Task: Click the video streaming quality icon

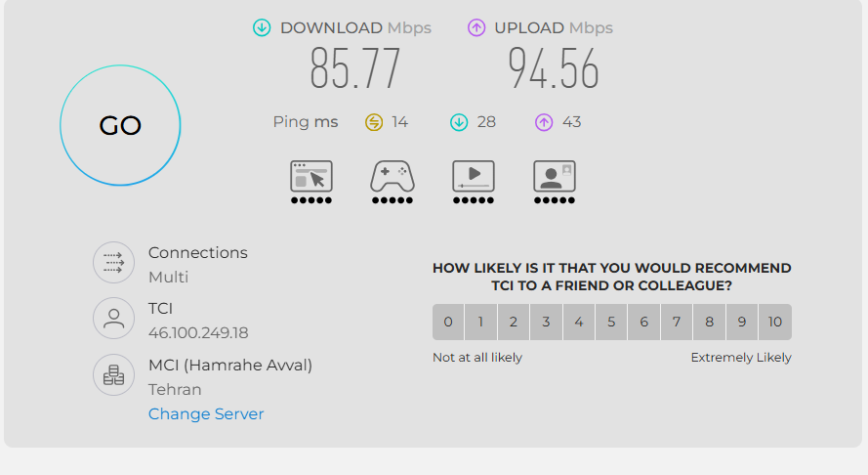Action: pos(474,176)
